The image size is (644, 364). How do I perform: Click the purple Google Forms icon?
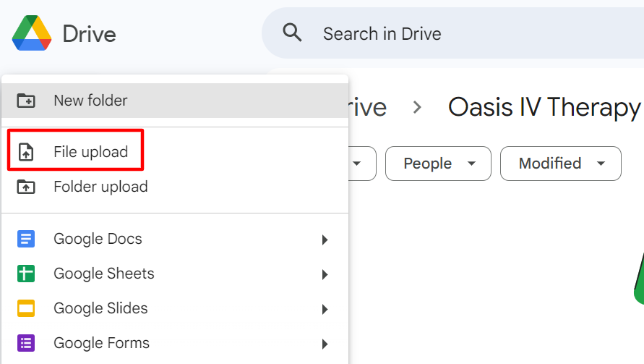[26, 343]
